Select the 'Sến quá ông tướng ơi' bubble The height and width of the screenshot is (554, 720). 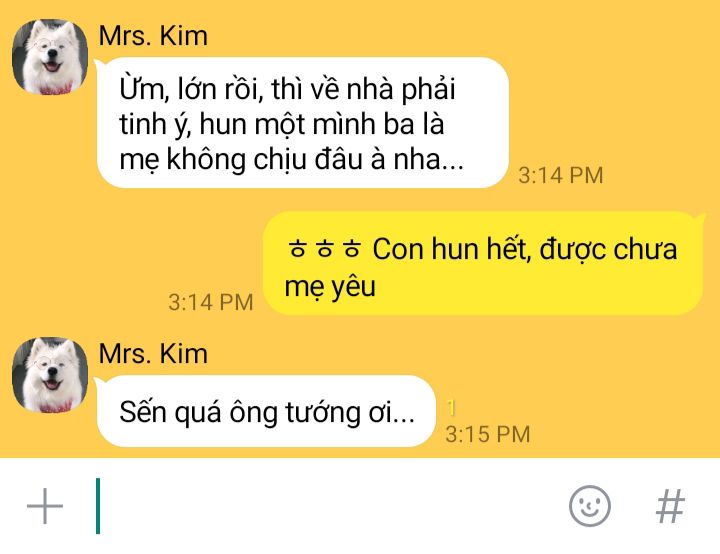click(x=265, y=411)
